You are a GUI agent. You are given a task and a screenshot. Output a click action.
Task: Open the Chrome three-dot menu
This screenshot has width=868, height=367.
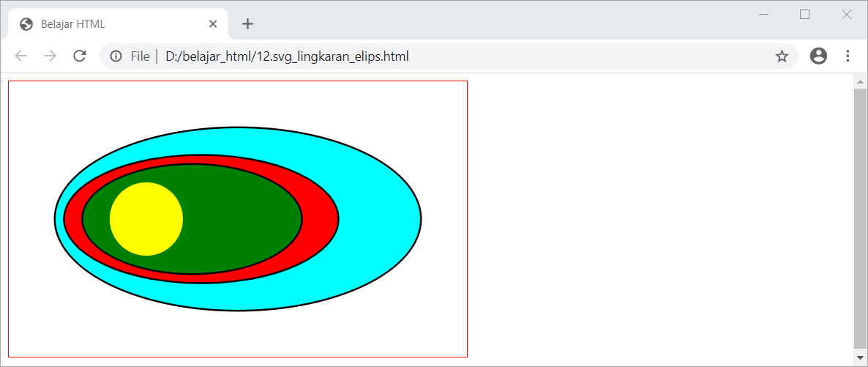coord(848,56)
